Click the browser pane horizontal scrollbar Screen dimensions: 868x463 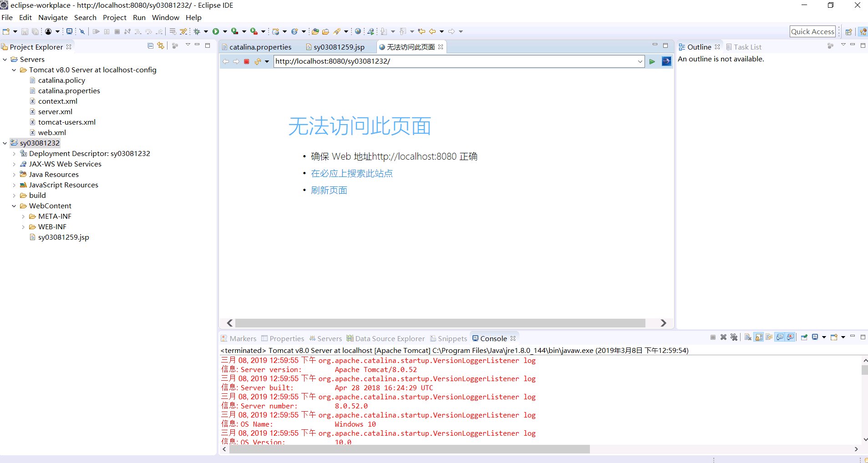(440, 323)
